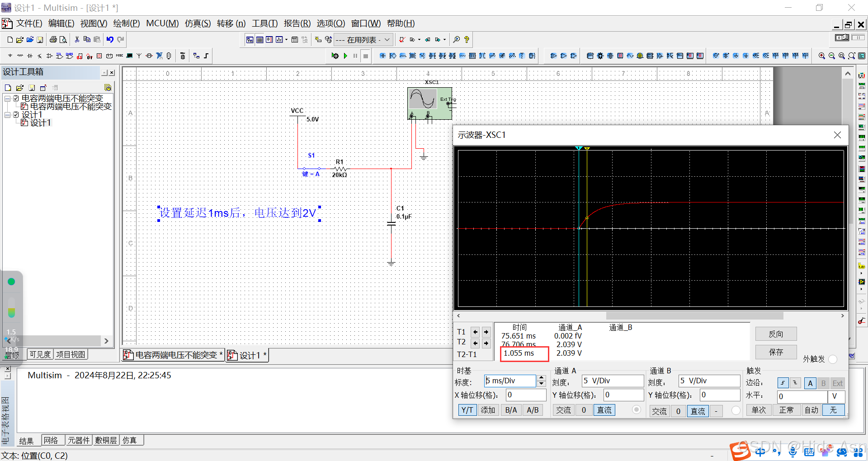This screenshot has width=868, height=461.
Task: Place a TTL logic component
Action: (x=60, y=56)
